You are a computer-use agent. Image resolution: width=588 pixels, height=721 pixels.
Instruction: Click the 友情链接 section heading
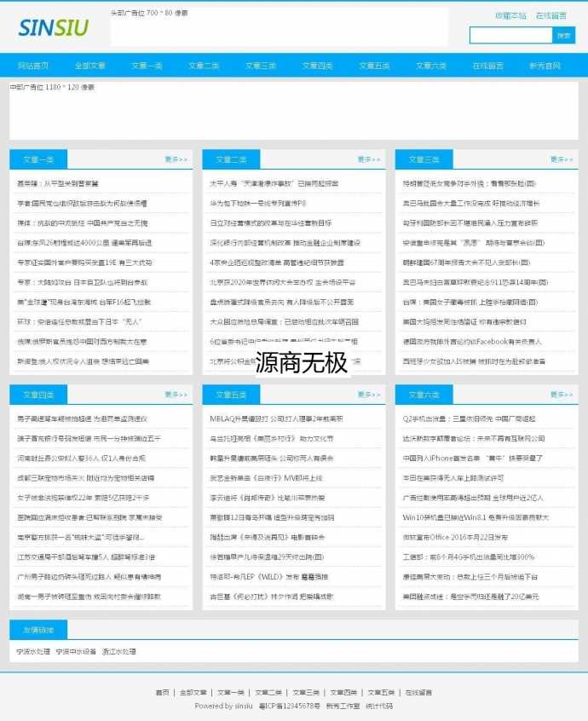pos(38,630)
